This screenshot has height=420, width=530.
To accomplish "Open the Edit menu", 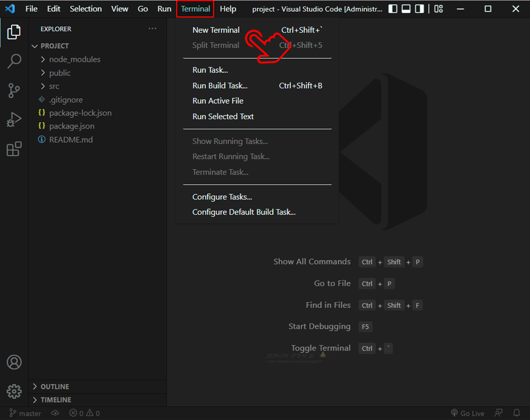I will [54, 9].
